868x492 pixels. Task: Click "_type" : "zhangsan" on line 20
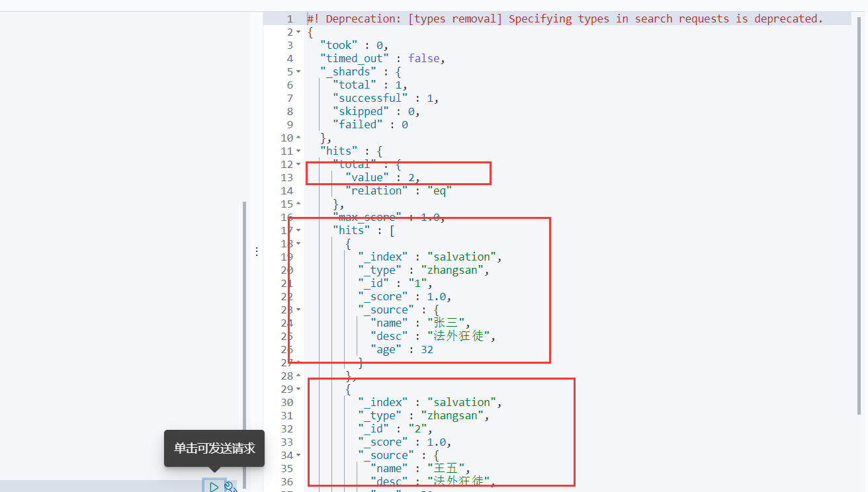click(x=423, y=270)
